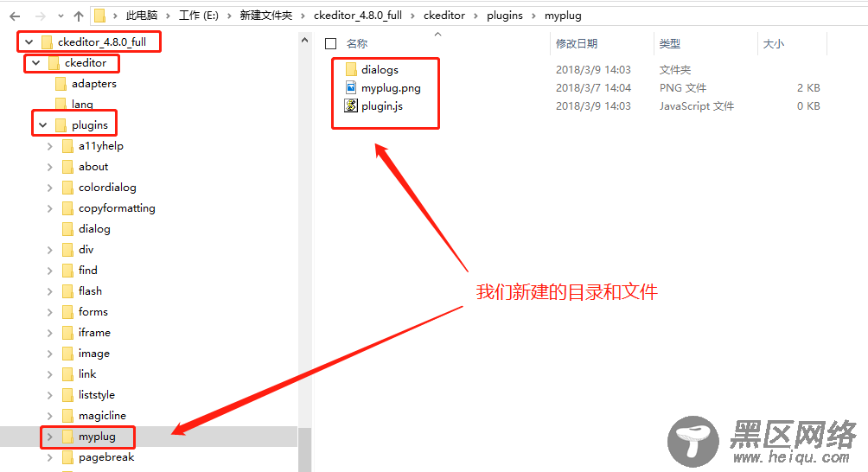
Task: Select dialogs folder name in list
Action: [380, 70]
